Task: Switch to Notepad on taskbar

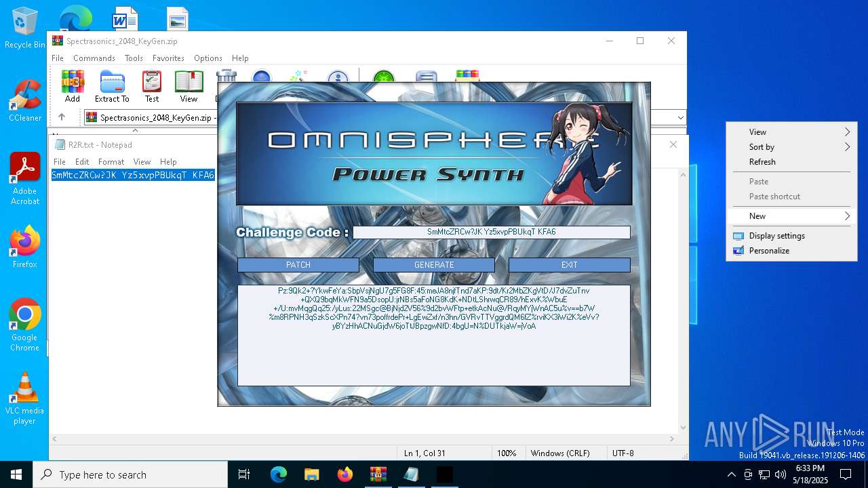Action: click(411, 474)
